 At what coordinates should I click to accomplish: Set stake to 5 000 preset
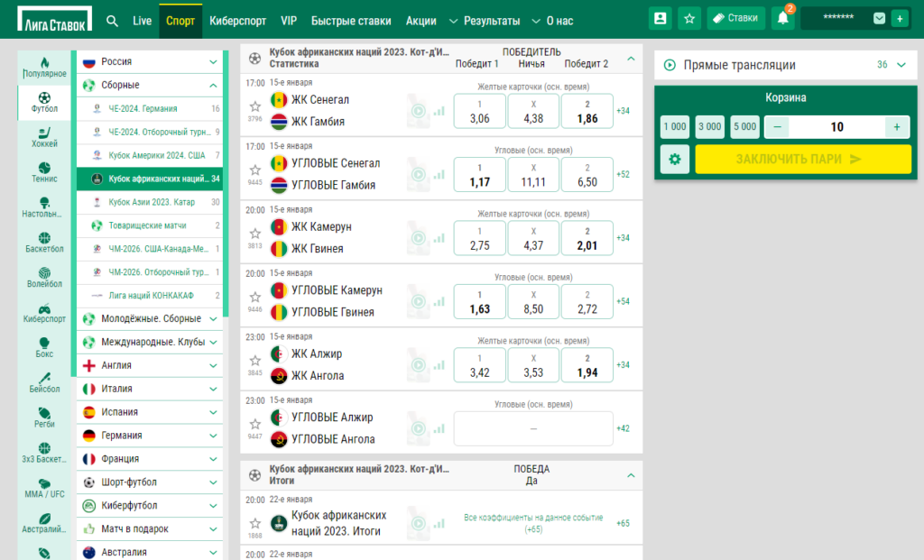pos(744,126)
